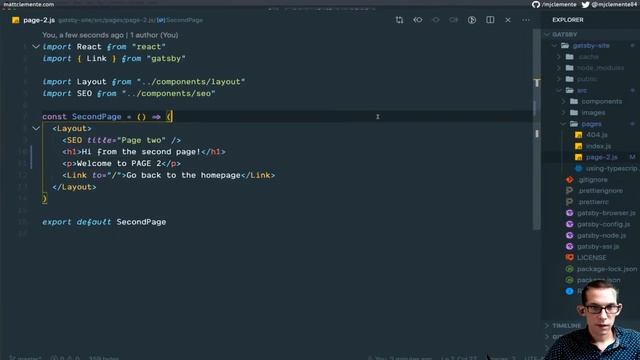This screenshot has width=640, height=360.
Task: Click the SecondPage breadcrumb symbol
Action: coord(184,20)
